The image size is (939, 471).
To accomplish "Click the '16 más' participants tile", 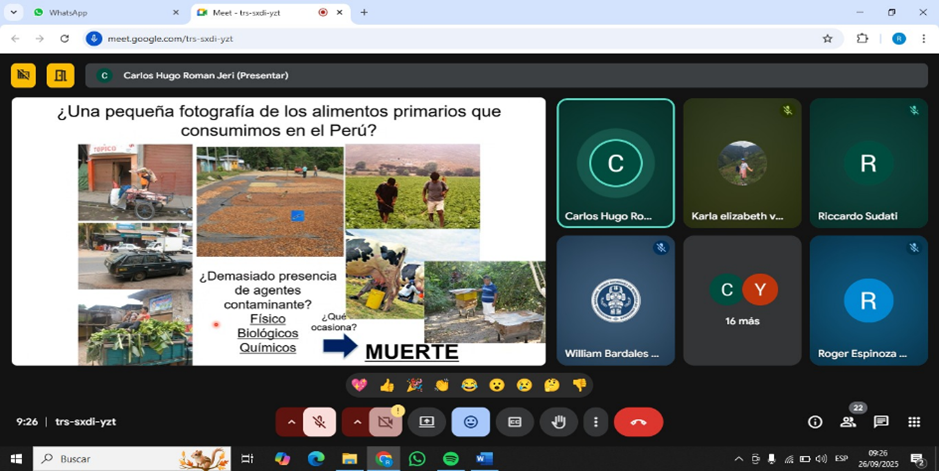I will [742, 300].
